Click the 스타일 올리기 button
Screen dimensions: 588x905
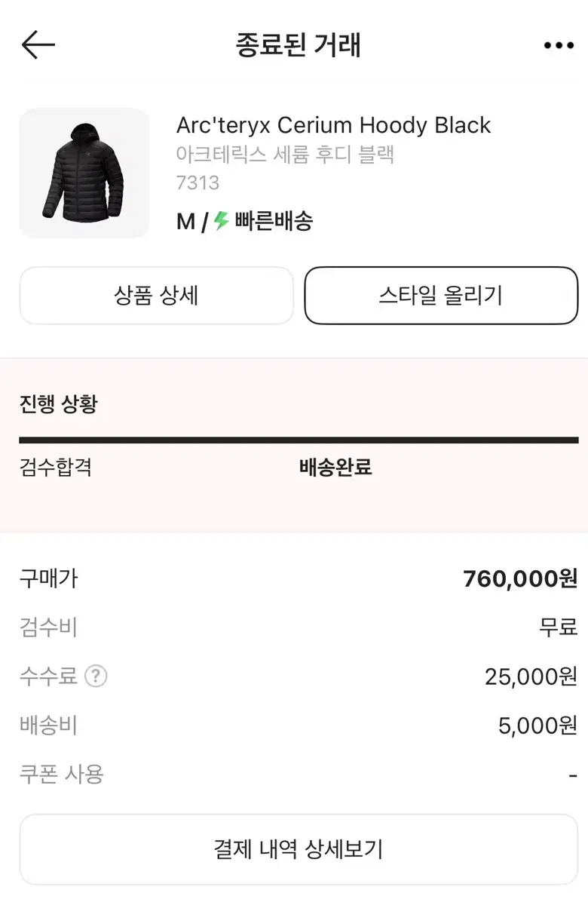441,296
